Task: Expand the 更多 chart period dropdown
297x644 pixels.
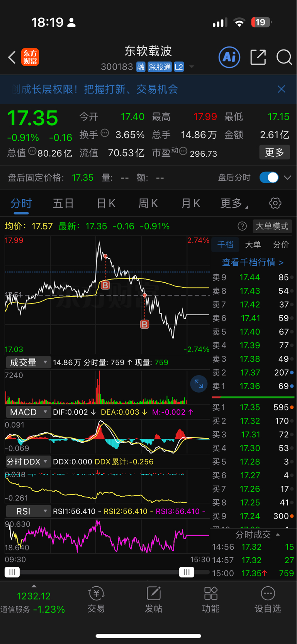Action: pyautogui.click(x=234, y=203)
